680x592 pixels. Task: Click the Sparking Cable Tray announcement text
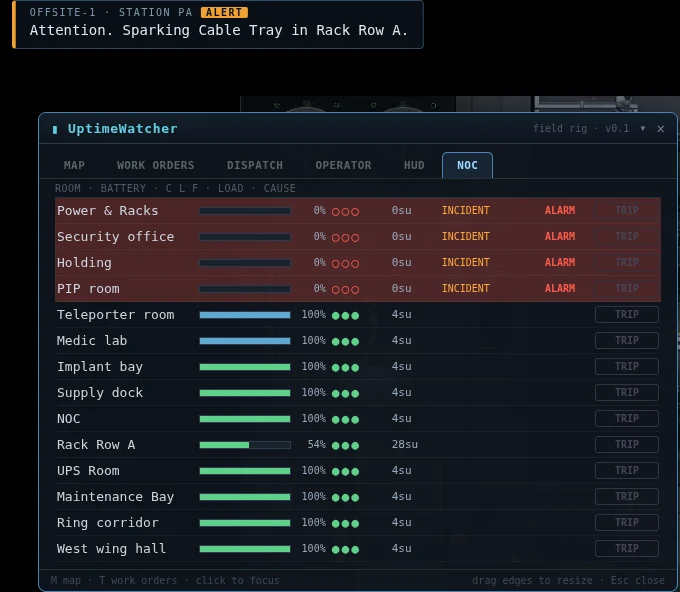(219, 30)
